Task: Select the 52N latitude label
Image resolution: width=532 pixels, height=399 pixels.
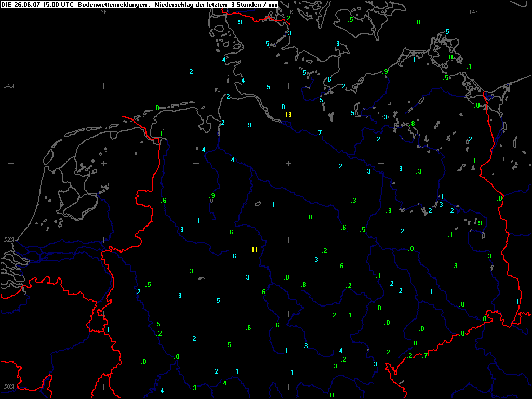Action: click(9, 240)
